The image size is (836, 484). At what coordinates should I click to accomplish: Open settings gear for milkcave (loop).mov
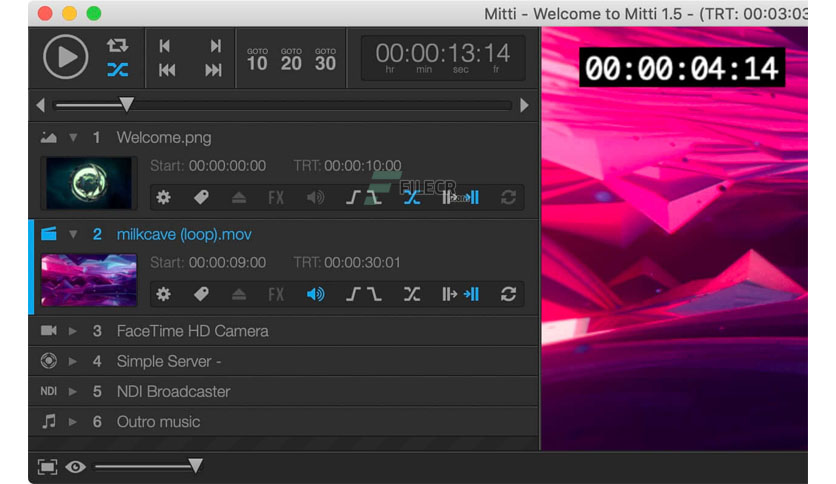coord(163,294)
